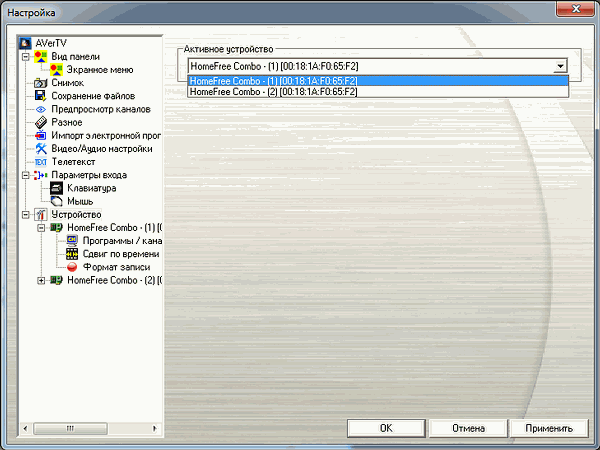
Task: Click the Устройство device icon
Action: (41, 215)
